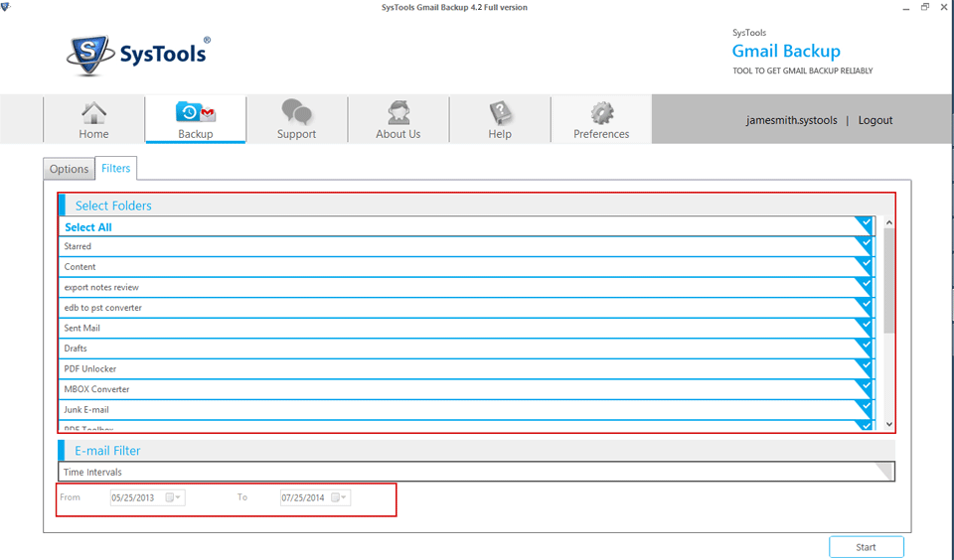Click the SysTools shield logo
The image size is (954, 560).
90,55
